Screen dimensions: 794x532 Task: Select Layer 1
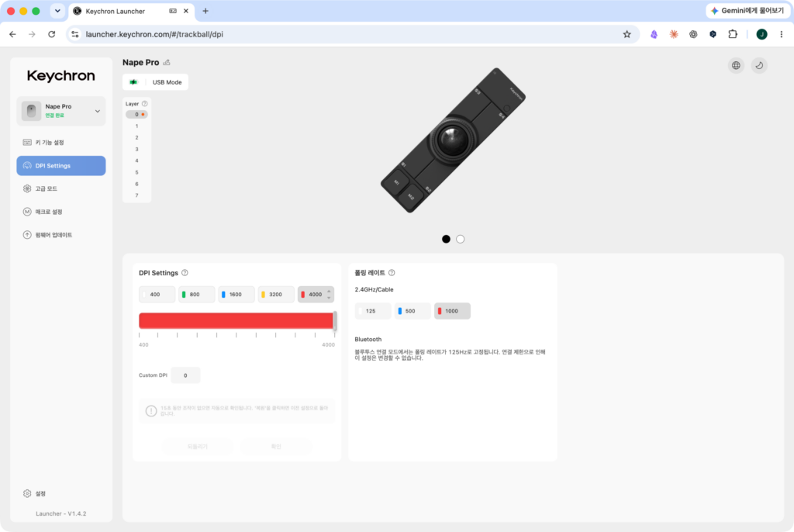(x=136, y=126)
